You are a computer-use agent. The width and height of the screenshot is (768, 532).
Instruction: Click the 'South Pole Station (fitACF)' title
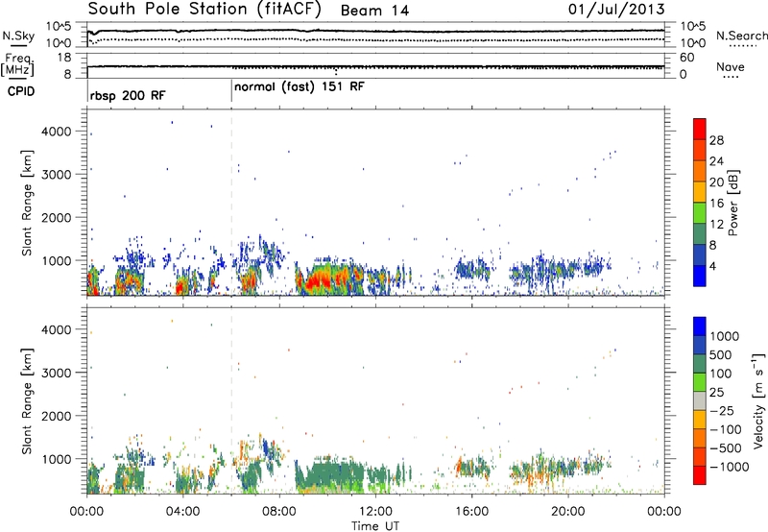(x=204, y=10)
